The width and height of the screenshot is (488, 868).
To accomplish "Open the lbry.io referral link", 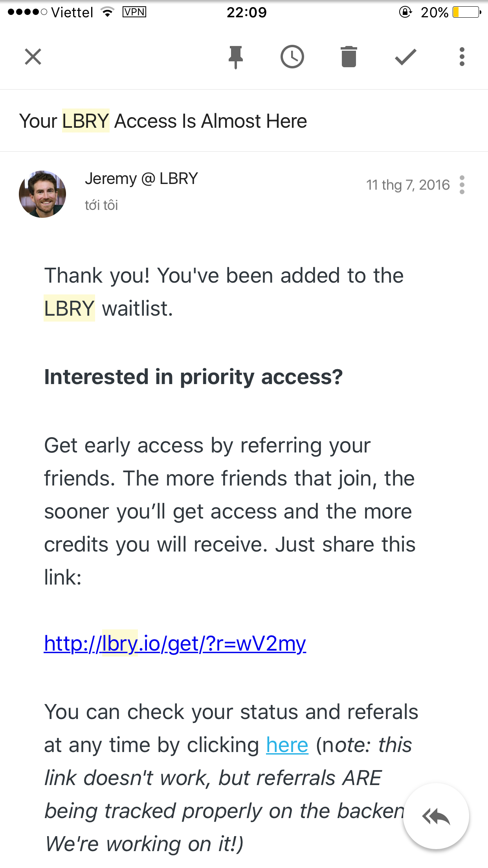I will pyautogui.click(x=175, y=644).
